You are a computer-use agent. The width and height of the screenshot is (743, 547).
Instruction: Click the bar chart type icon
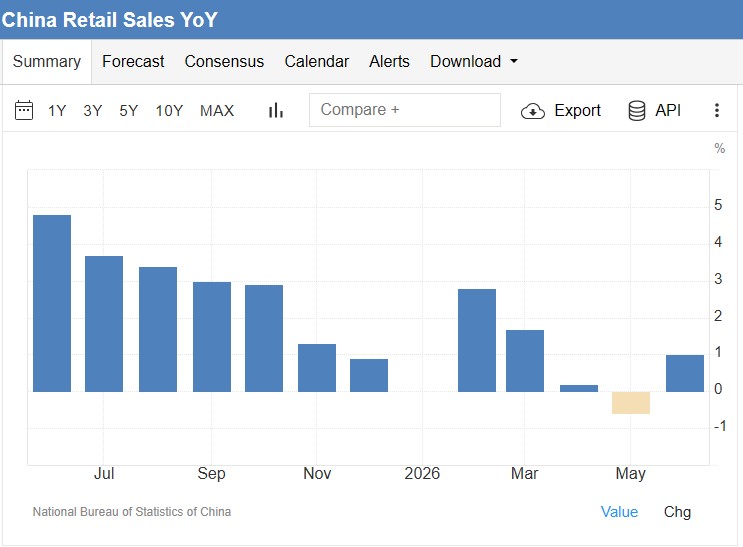pyautogui.click(x=275, y=110)
